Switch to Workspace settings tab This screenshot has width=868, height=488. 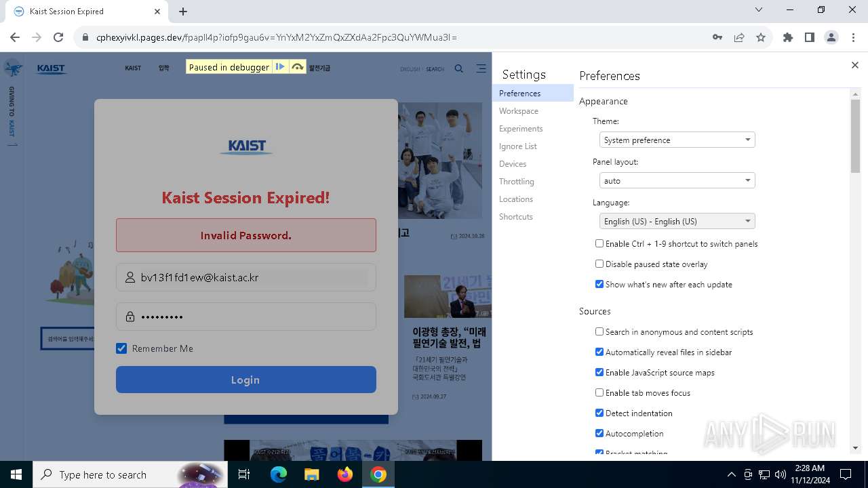tap(533, 110)
